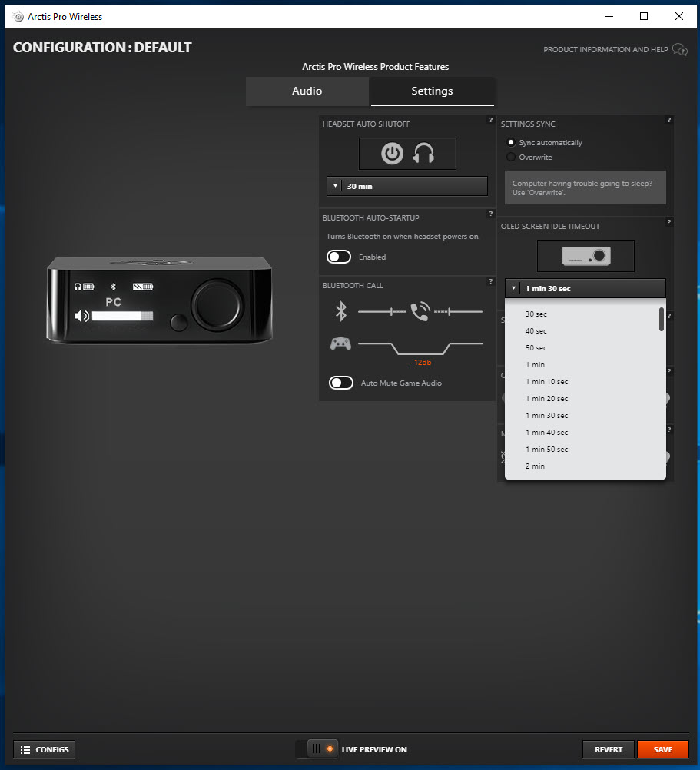Select the 1 min 40 sec option

click(x=586, y=433)
